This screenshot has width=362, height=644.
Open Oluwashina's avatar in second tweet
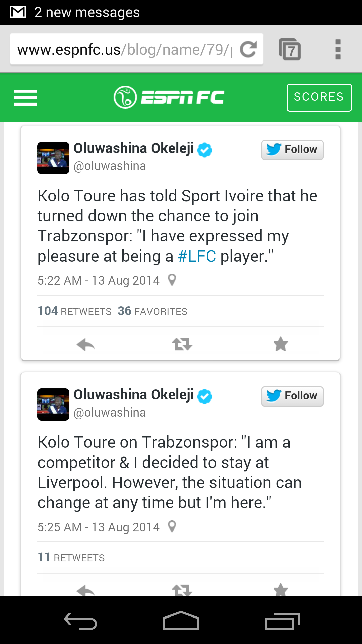(53, 405)
